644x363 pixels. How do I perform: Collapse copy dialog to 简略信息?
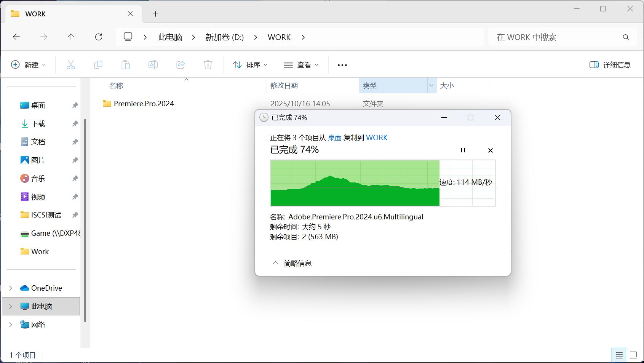tap(292, 263)
